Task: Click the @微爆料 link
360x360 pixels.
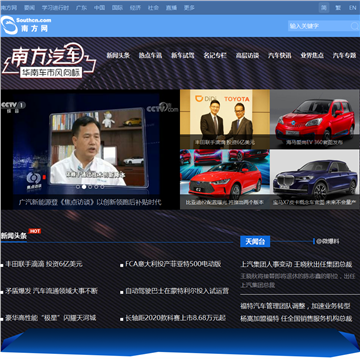Action: (x=328, y=241)
